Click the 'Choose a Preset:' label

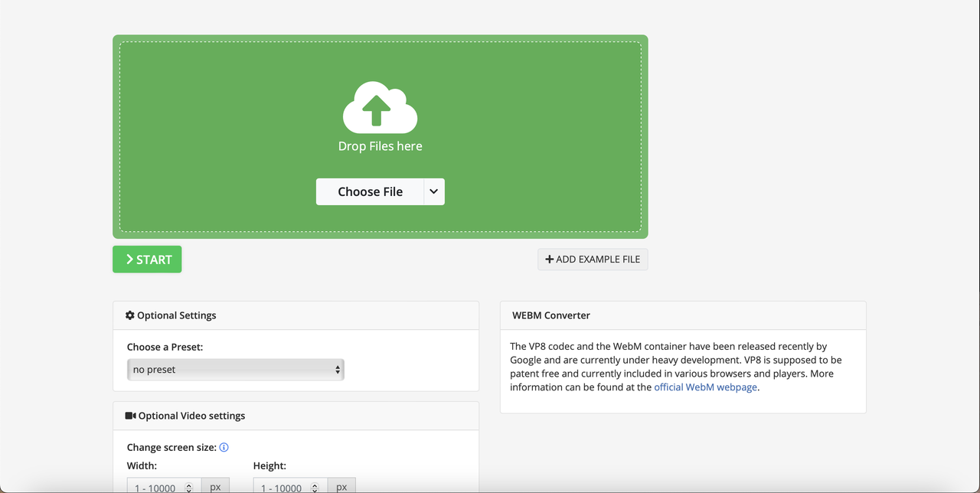point(165,347)
